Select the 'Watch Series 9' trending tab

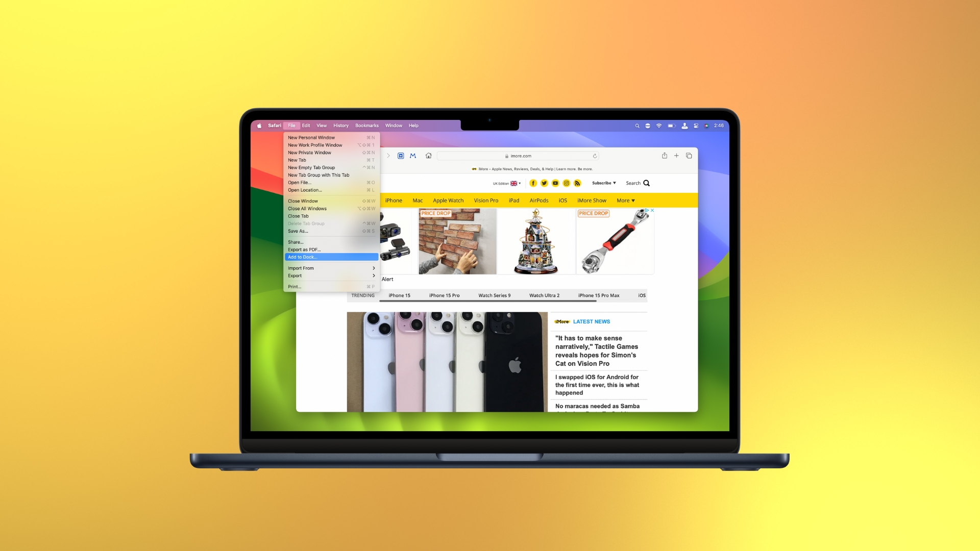494,295
